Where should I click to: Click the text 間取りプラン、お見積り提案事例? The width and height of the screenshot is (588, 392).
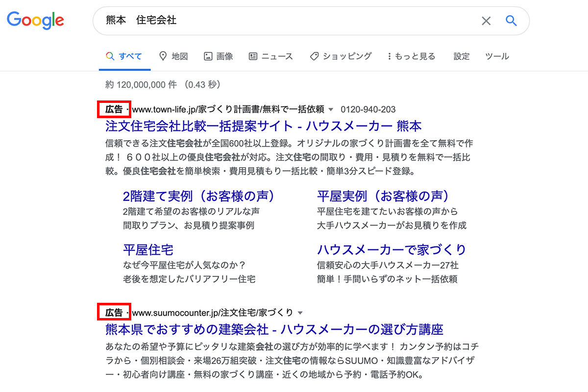point(189,225)
